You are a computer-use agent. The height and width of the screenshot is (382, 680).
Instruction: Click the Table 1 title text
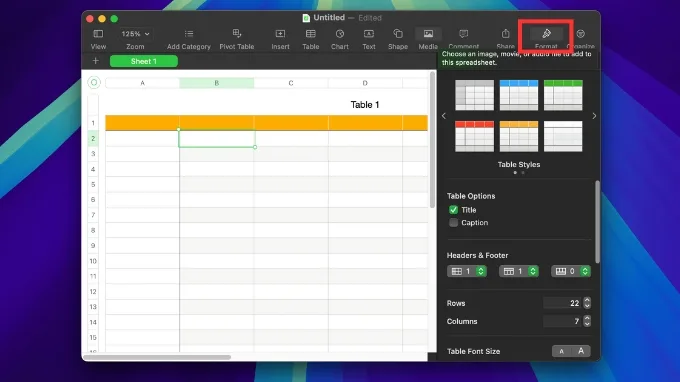[x=365, y=105]
